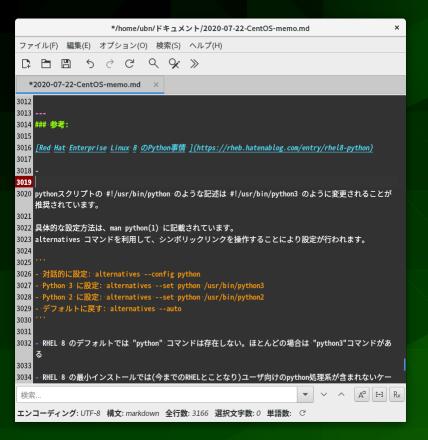Jump to the previous search match
Screen dimensions: 428x440
pyautogui.click(x=341, y=395)
